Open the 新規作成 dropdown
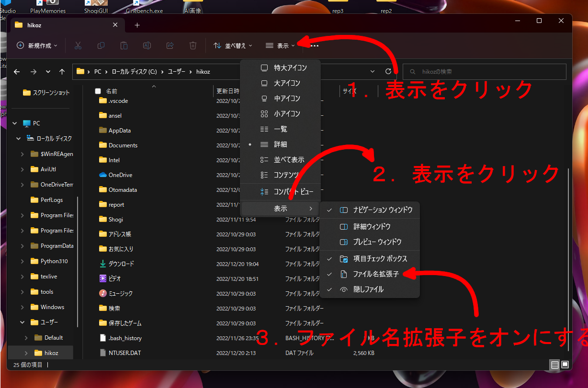The image size is (588, 388). [x=37, y=45]
